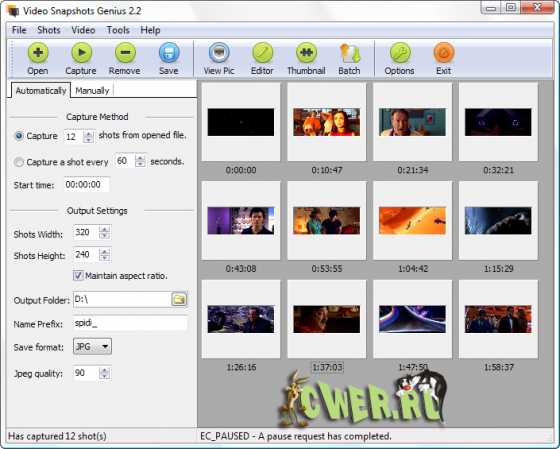Open the File menu
The width and height of the screenshot is (560, 449).
[x=19, y=30]
